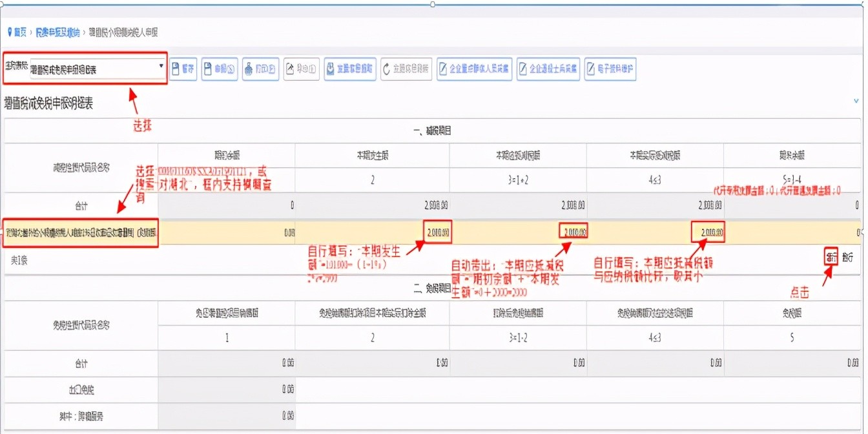Click the 本期应抵减税额 cell in the yellow row
868x434 pixels.
tap(518, 232)
